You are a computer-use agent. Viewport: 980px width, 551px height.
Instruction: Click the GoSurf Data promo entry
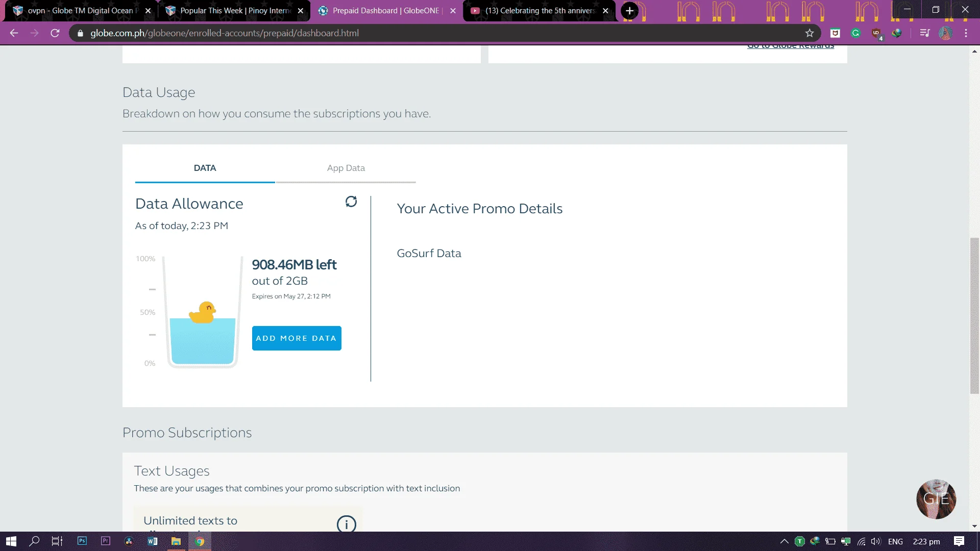[429, 254]
